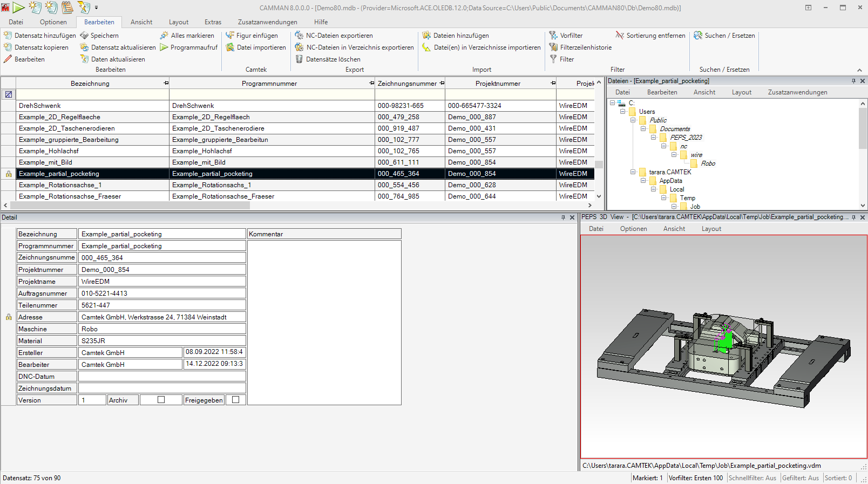868x484 pixels.
Task: Click the Figur einfügen icon
Action: pos(230,36)
